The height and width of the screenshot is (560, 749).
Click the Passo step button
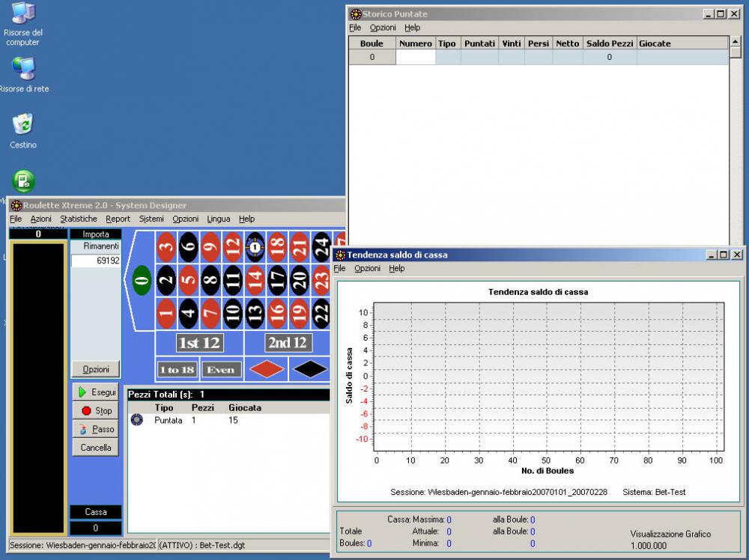[95, 429]
